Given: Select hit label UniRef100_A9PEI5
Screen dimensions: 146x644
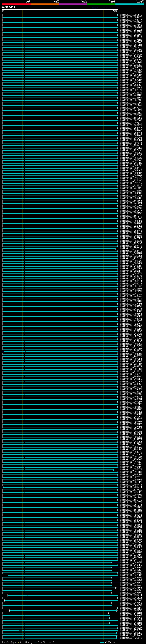Looking at the screenshot, I should pos(131,143).
